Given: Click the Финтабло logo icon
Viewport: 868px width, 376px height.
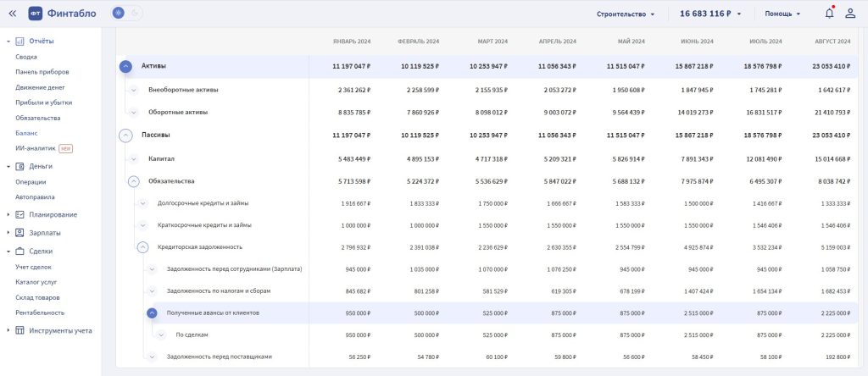Looking at the screenshot, I should point(36,14).
